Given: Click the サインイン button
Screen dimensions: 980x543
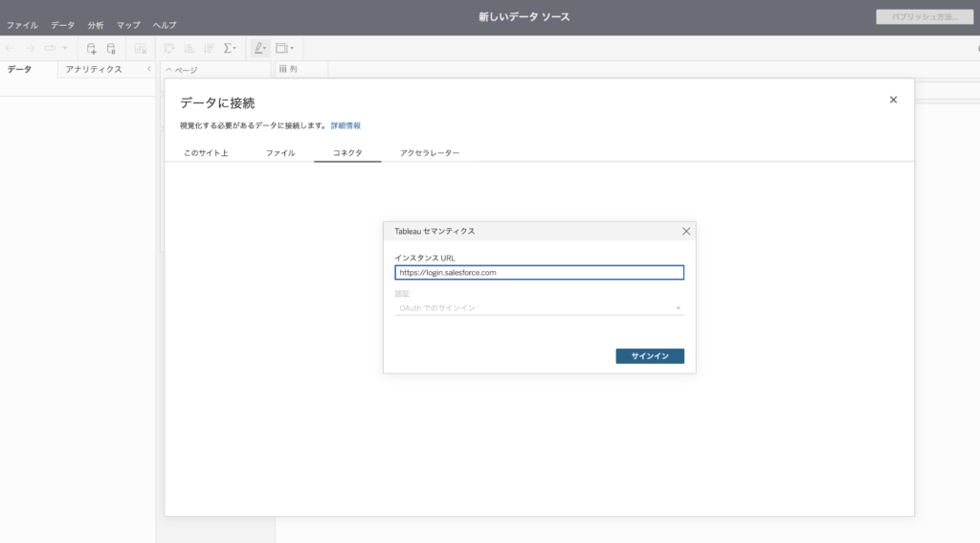Looking at the screenshot, I should (650, 356).
